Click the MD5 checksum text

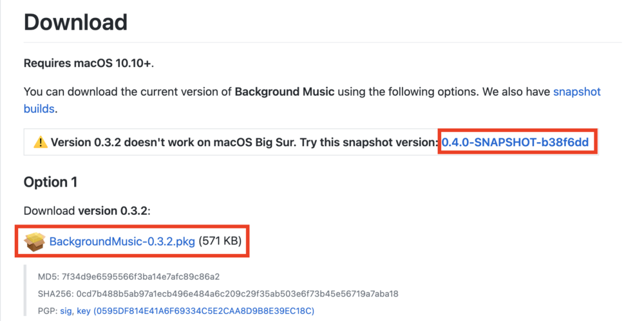[129, 277]
